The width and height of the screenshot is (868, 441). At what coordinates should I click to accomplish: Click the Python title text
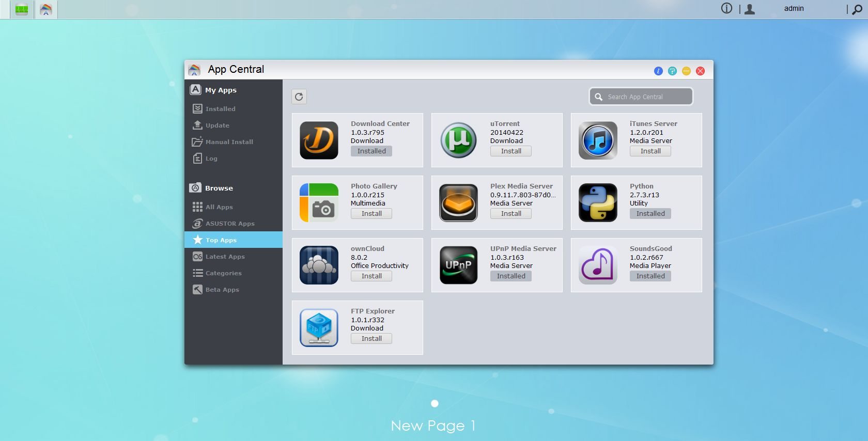(x=642, y=186)
